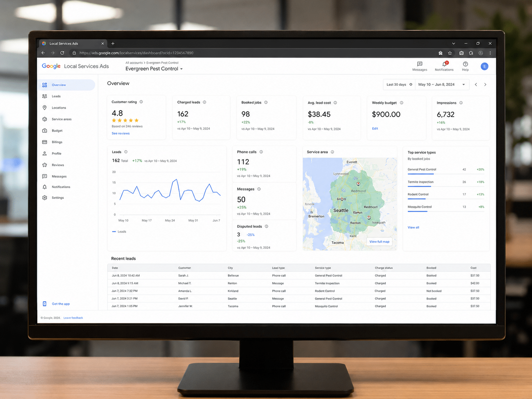Image resolution: width=532 pixels, height=399 pixels.
Task: Go to previous date period
Action: coord(476,85)
